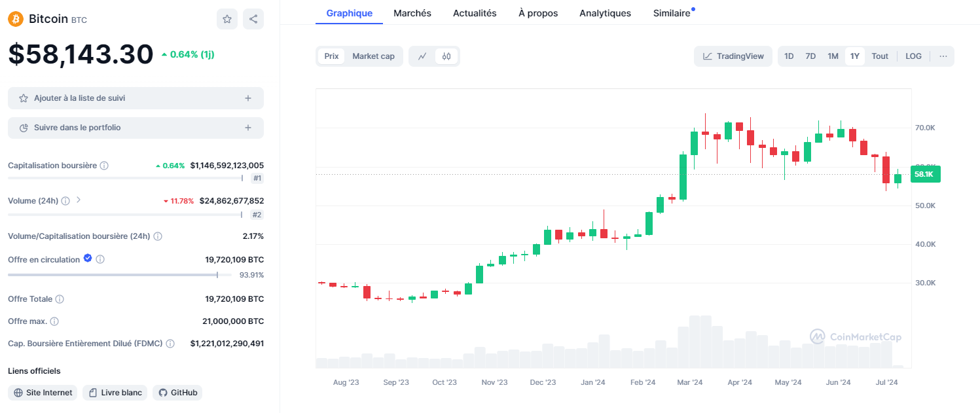Switch the chart to Market cap view

click(373, 56)
